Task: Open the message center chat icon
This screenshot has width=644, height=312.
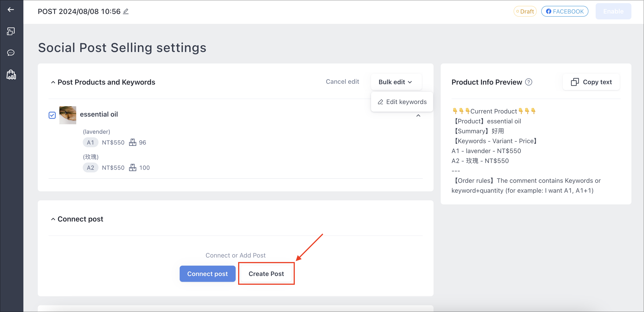Action: point(11,53)
